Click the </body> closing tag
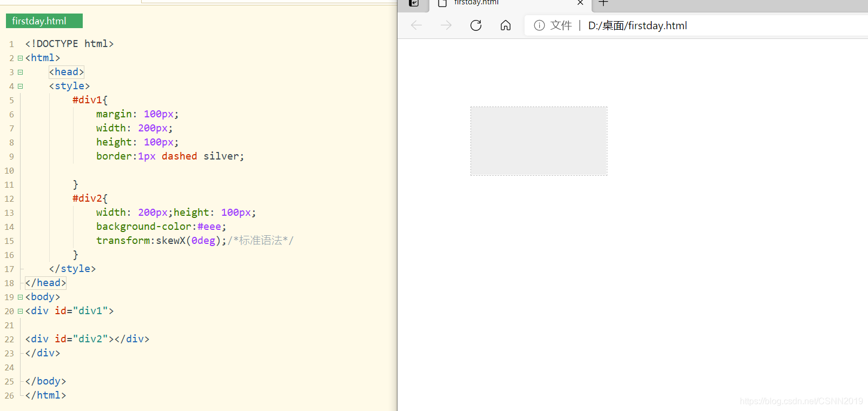Image resolution: width=868 pixels, height=411 pixels. (x=45, y=381)
